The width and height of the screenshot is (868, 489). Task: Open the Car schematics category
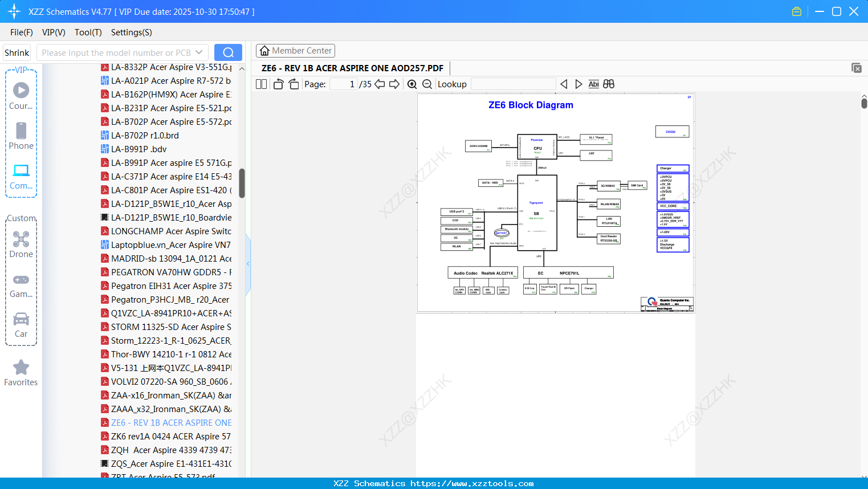pyautogui.click(x=21, y=324)
